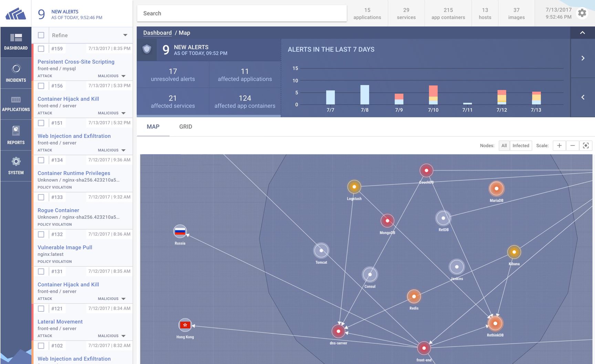Show All nodes filter

[x=504, y=146]
